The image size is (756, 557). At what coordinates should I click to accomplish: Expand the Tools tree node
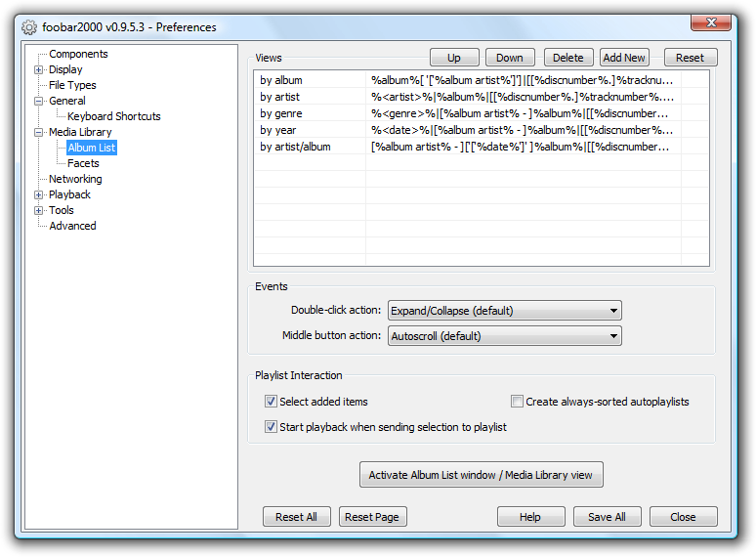click(x=39, y=210)
